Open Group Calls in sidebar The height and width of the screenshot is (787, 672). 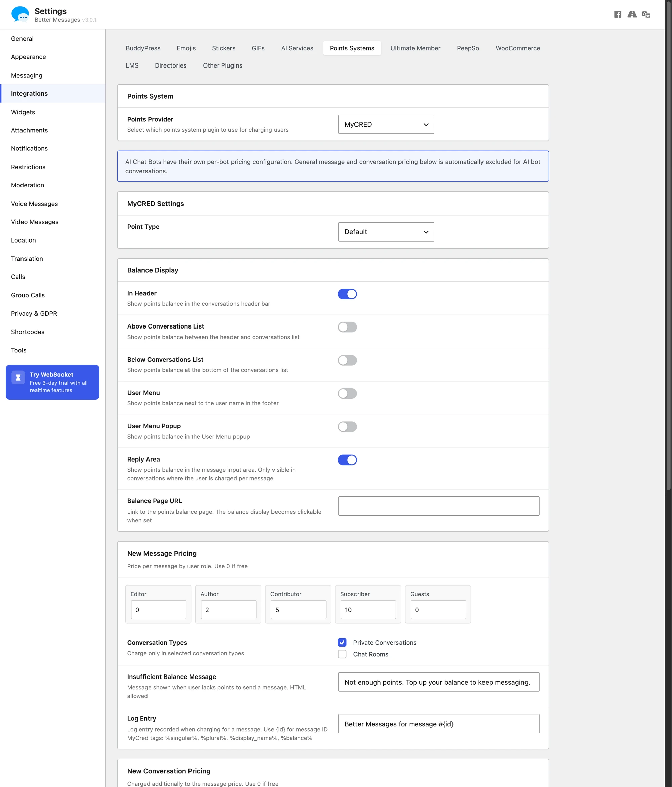tap(52, 295)
